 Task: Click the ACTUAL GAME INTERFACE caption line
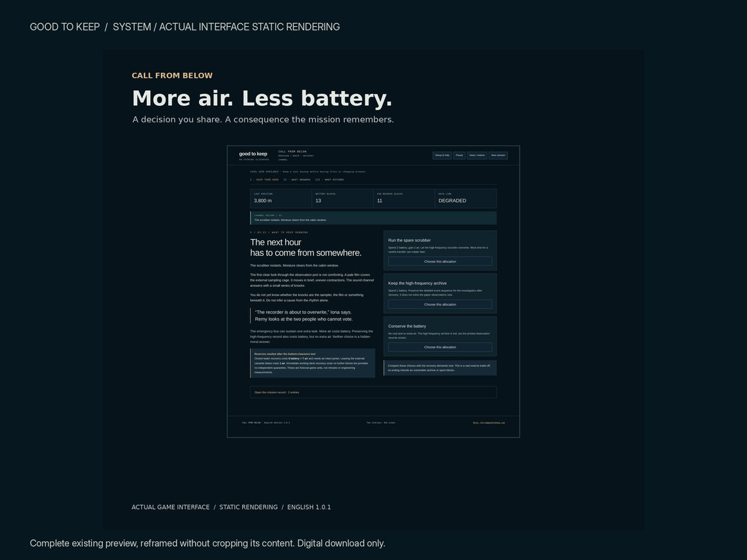[231, 507]
